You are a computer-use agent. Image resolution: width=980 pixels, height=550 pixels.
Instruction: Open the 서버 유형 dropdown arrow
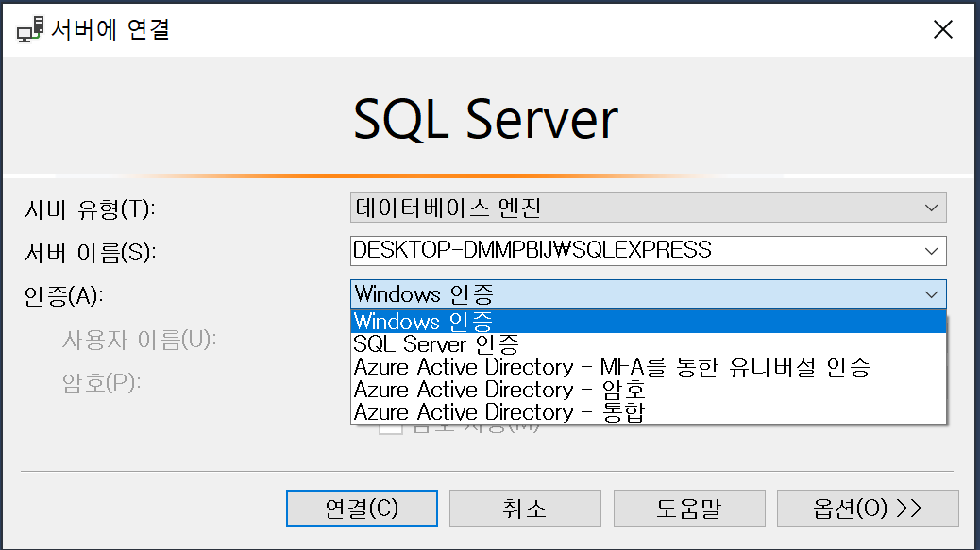(931, 208)
